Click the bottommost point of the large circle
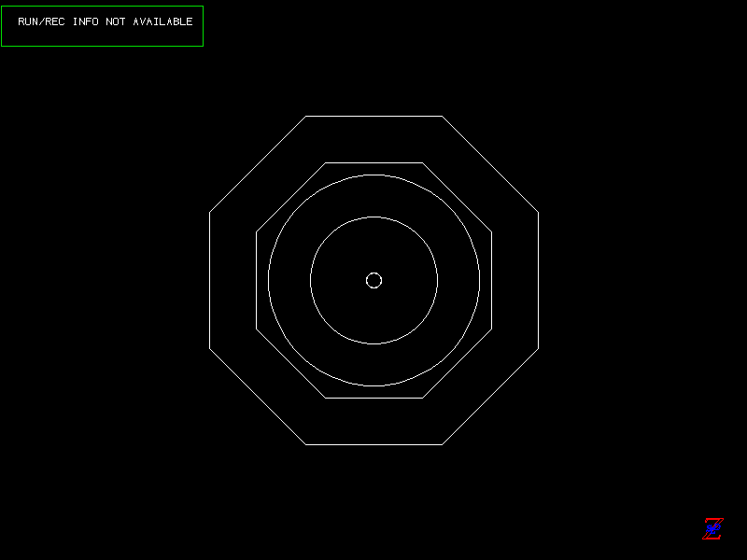 click(373, 385)
